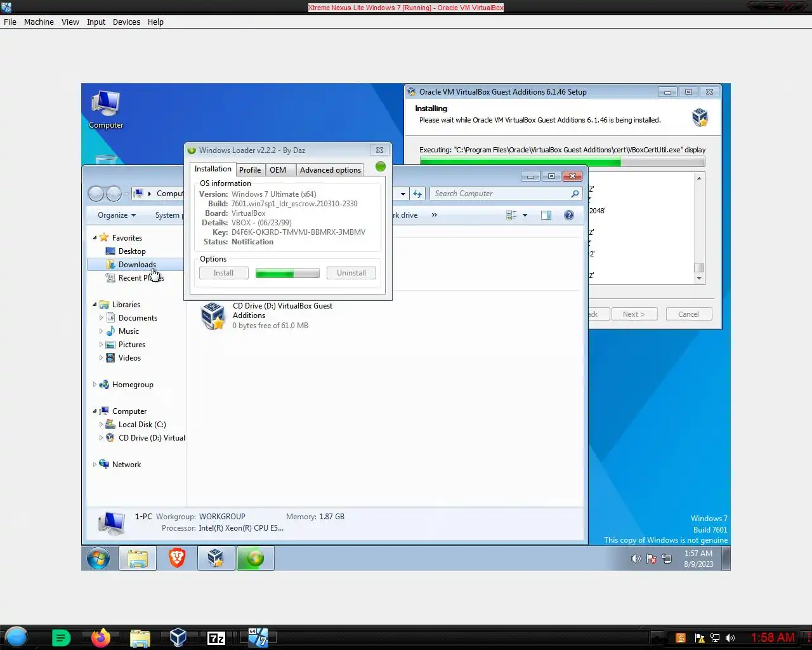Open the green notes app on host taskbar
This screenshot has width=812, height=650.
pos(61,638)
